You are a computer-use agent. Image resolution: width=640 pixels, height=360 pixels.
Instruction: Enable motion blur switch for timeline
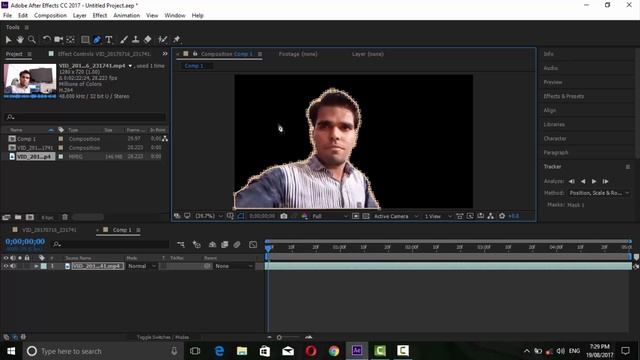(x=237, y=244)
